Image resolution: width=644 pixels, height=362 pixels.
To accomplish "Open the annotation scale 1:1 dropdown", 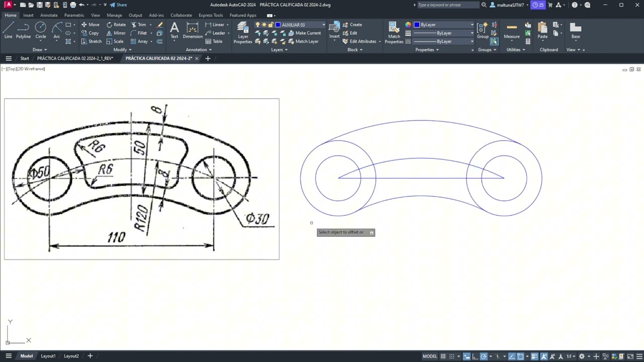I will (571, 356).
